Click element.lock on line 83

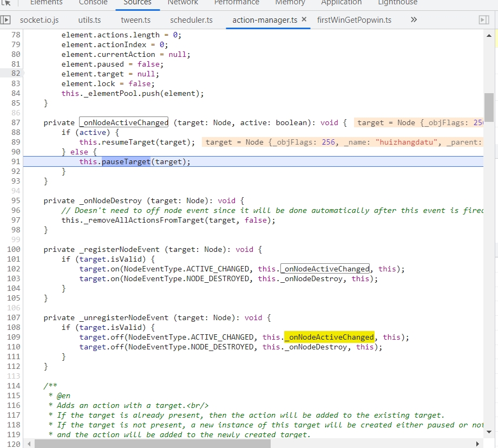click(88, 83)
